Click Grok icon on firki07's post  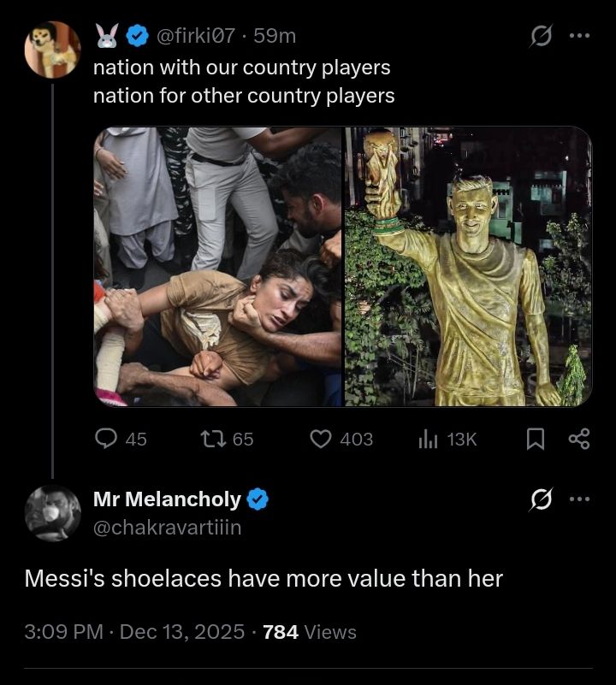(x=540, y=37)
